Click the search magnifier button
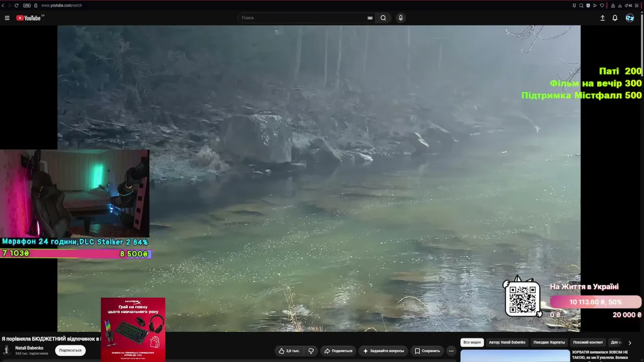This screenshot has height=362, width=644. pyautogui.click(x=383, y=18)
